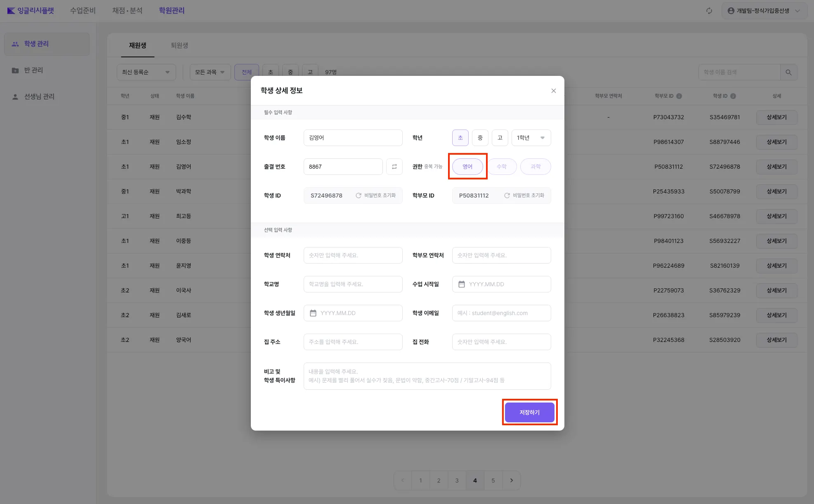
Task: Click the student search magnifier icon
Action: tap(788, 72)
